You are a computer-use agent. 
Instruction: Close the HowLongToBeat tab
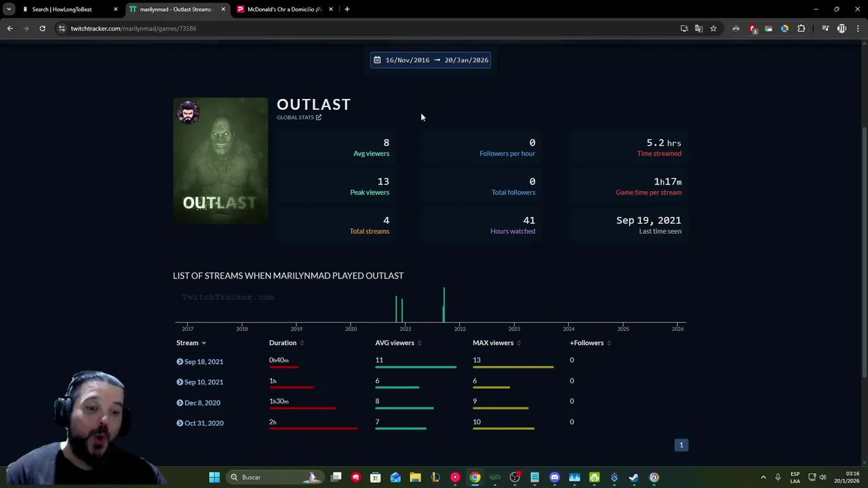pyautogui.click(x=115, y=9)
